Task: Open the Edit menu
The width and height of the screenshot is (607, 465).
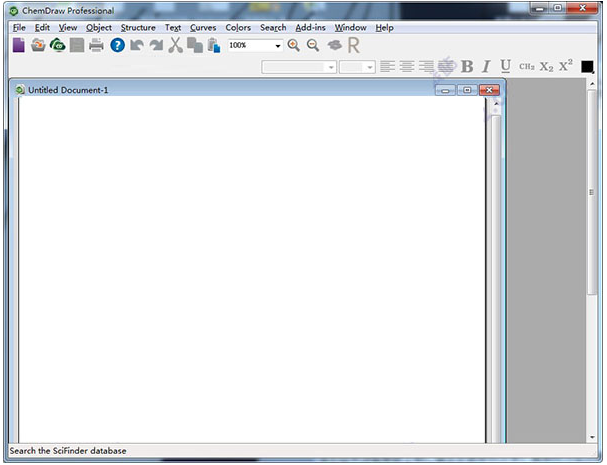Action: click(x=42, y=28)
